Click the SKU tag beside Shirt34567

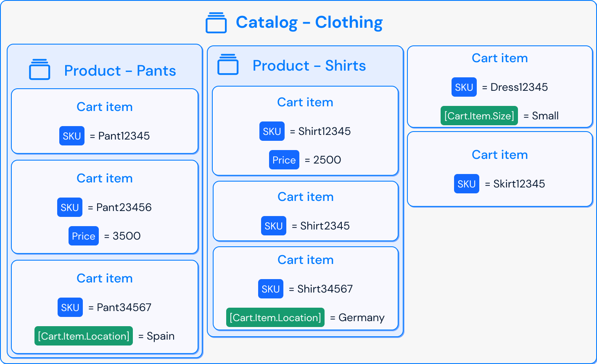[271, 289]
